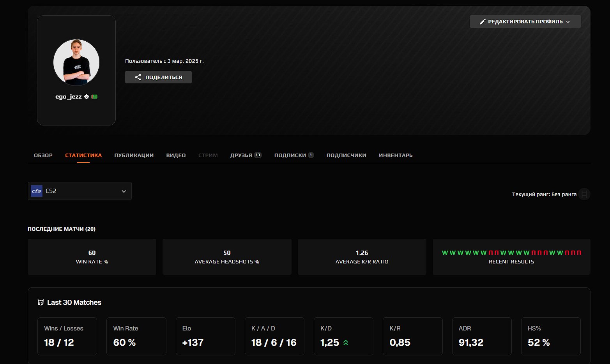Viewport: 610px width, 364px height.
Task: Select the CS2 game icon in the selector
Action: [x=36, y=191]
